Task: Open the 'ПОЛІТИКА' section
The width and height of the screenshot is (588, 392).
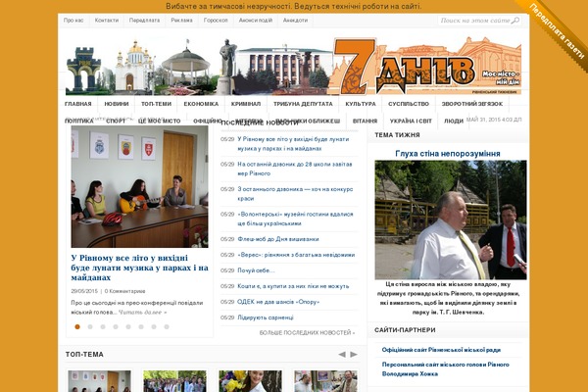Action: pyautogui.click(x=78, y=122)
